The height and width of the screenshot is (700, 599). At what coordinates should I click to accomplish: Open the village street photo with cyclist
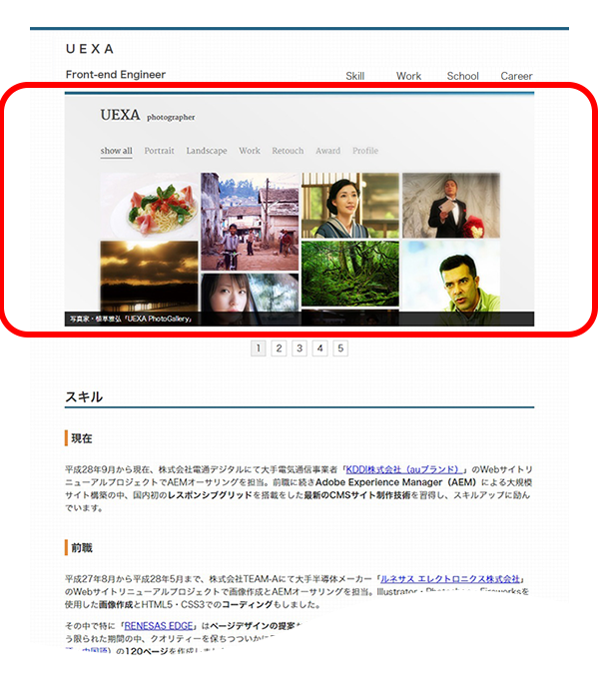point(250,222)
